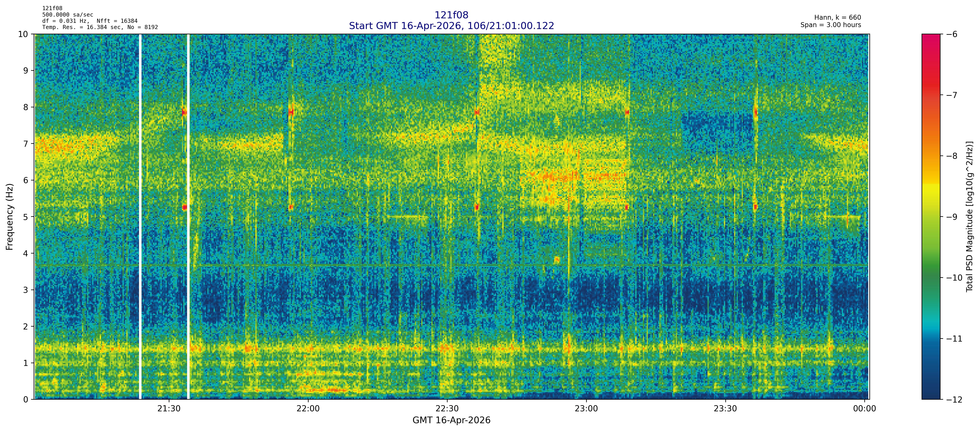Click the 'Span = 3.00 hours' text
Screen dimensions: 980x431
point(830,25)
